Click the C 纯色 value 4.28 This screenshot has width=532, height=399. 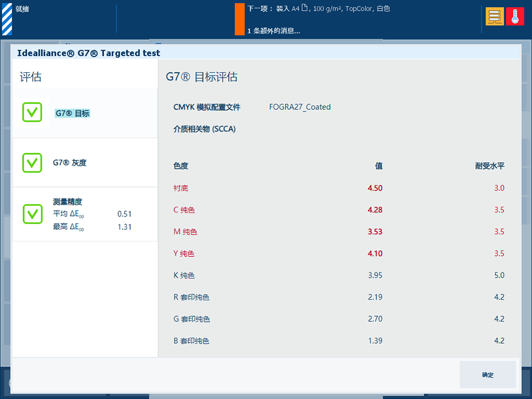[x=375, y=210]
